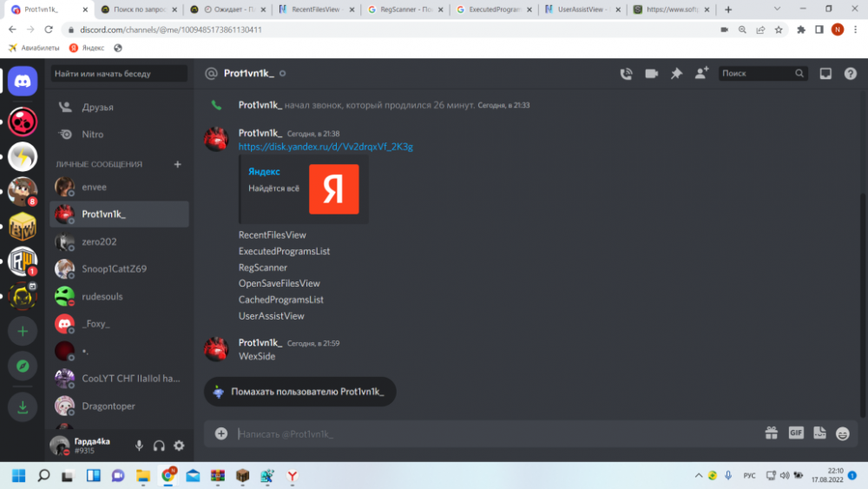The width and height of the screenshot is (868, 489).
Task: Switch to the ExecutedPrograms browser tab
Action: [x=495, y=10]
